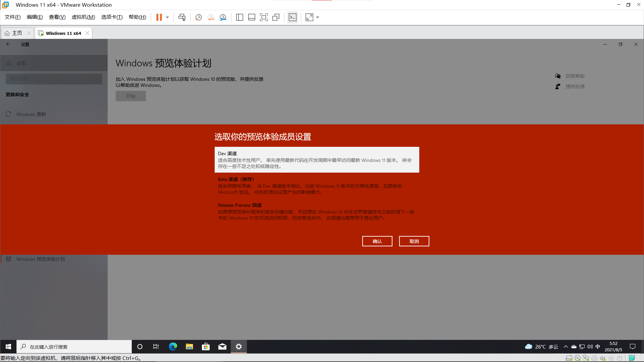Toggle the thumbnail bar view icon
Image resolution: width=644 pixels, height=362 pixels.
point(252,17)
